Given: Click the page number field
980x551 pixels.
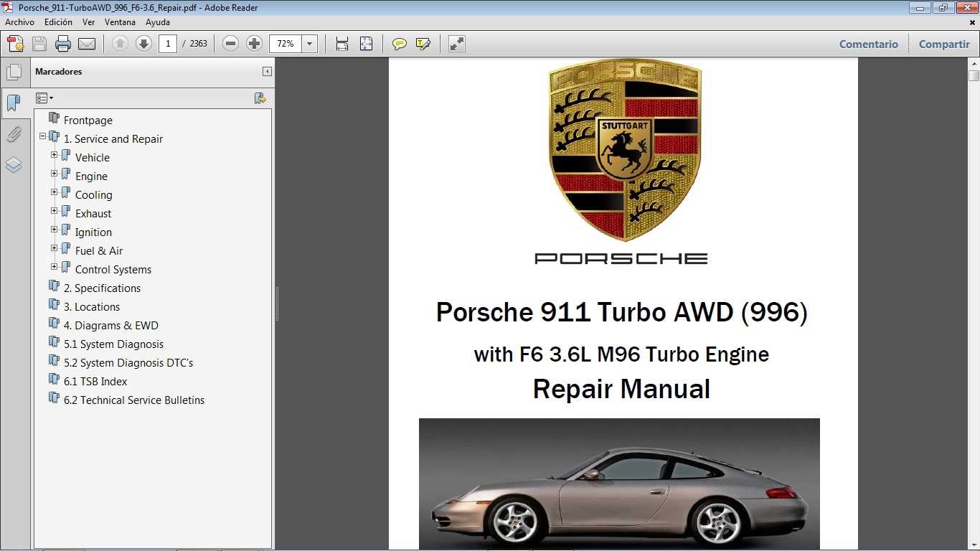Looking at the screenshot, I should click(168, 44).
